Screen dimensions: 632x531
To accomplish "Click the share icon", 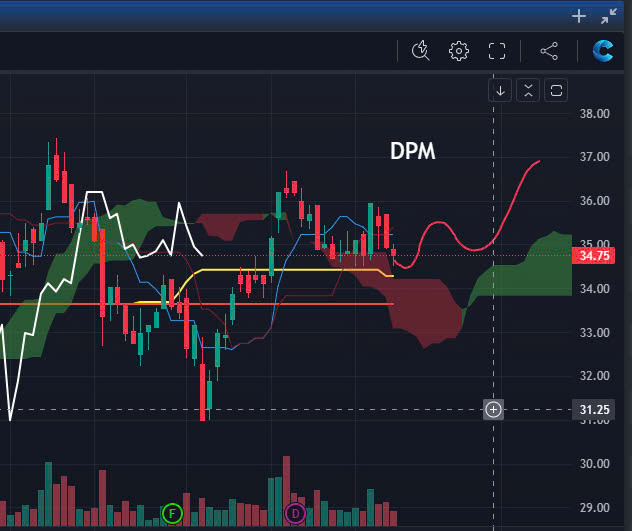I will [x=548, y=51].
